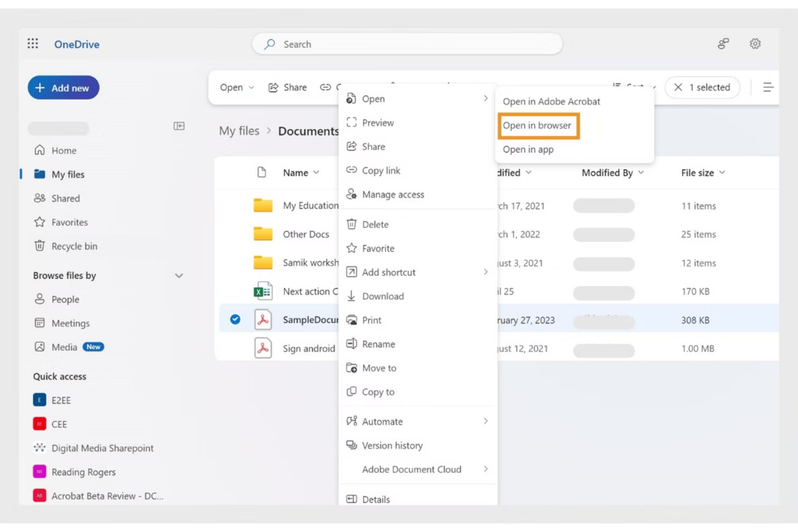The height and width of the screenshot is (532, 798).
Task: Choose Delete in the context menu
Action: (417, 224)
